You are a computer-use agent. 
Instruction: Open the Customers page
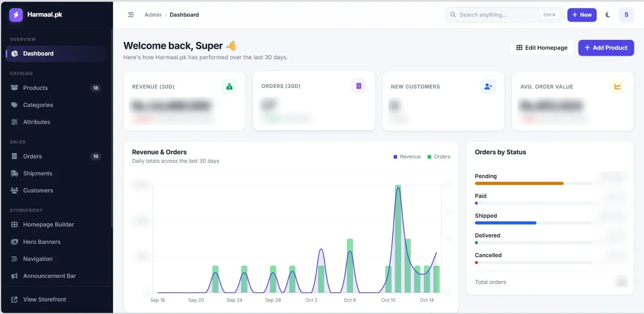click(56, 190)
